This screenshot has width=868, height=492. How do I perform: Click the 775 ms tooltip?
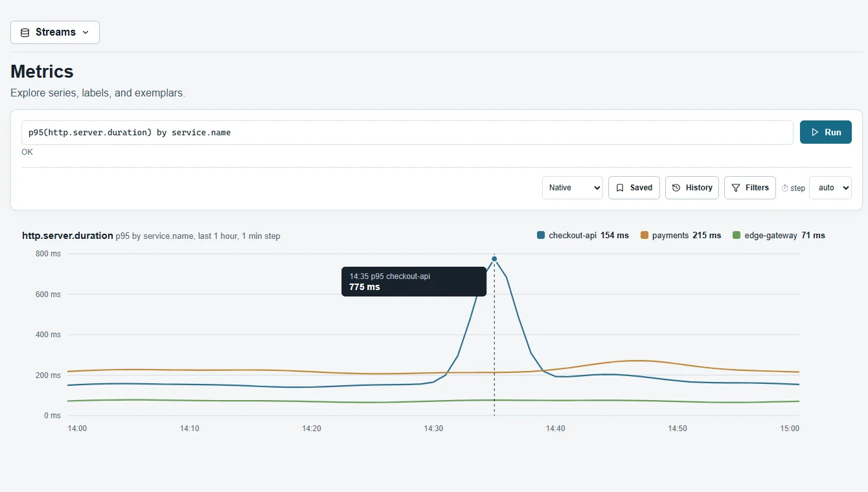(414, 282)
